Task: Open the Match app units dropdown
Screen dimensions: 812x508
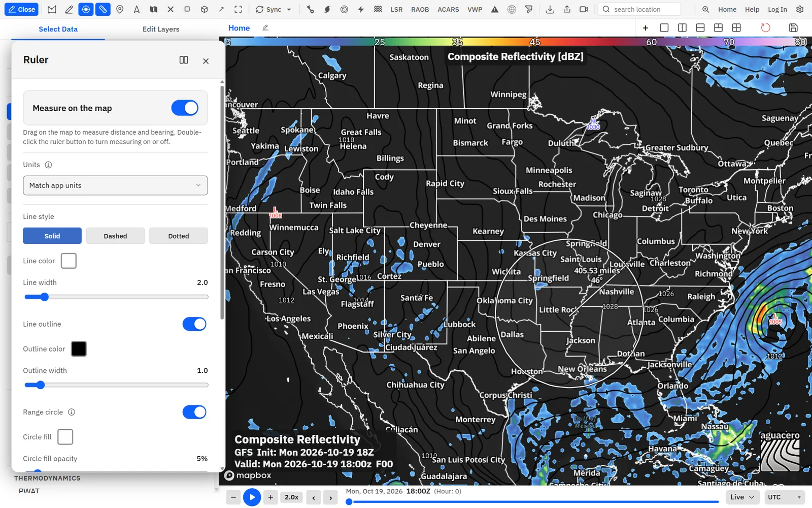Action: 115,185
